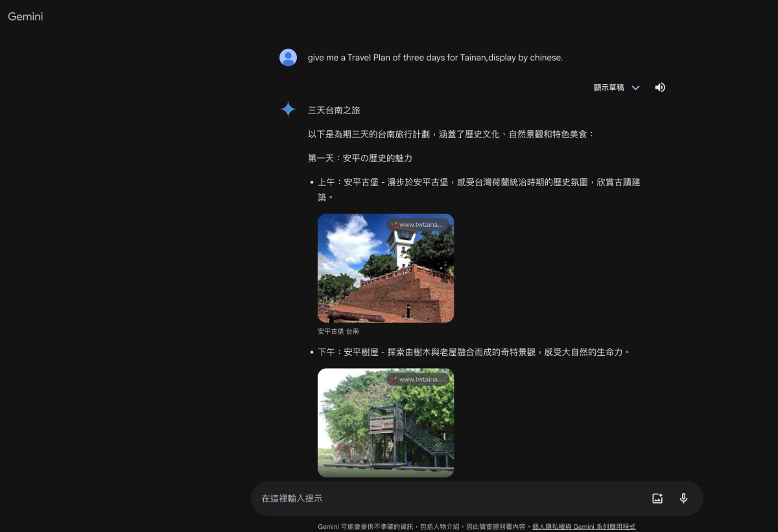Click the intro sentence 以下是為期三天的台南旅行計劃
Screen dimensions: 778x532
pyautogui.click(x=451, y=134)
